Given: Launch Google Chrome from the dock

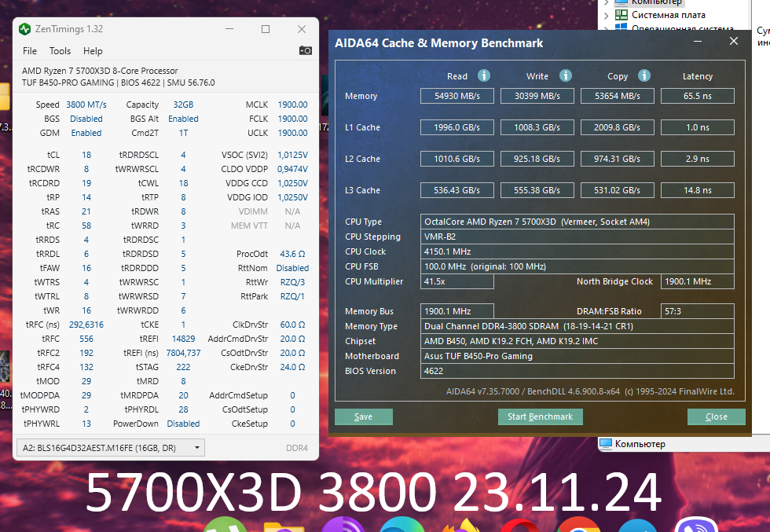Looking at the screenshot, I should tap(580, 525).
